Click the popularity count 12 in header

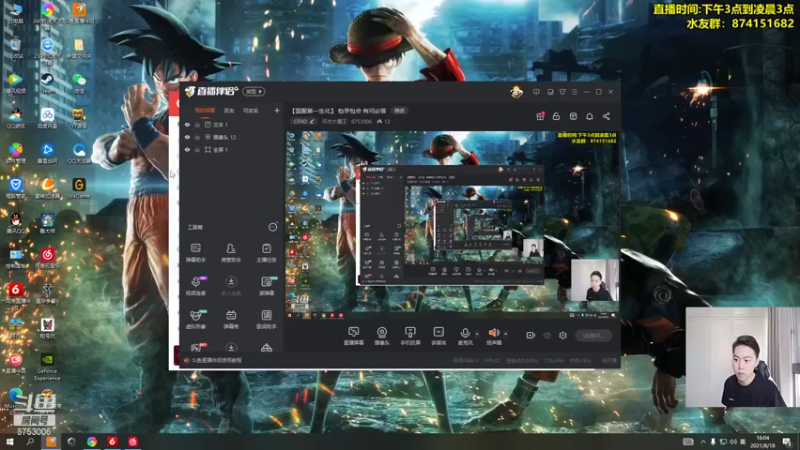click(384, 121)
